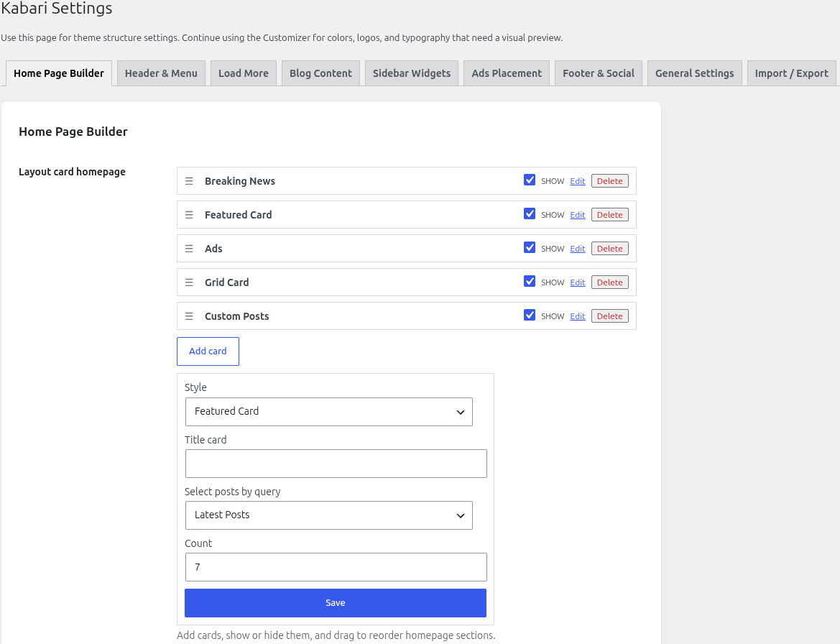Edit the Breaking News card

tap(578, 181)
